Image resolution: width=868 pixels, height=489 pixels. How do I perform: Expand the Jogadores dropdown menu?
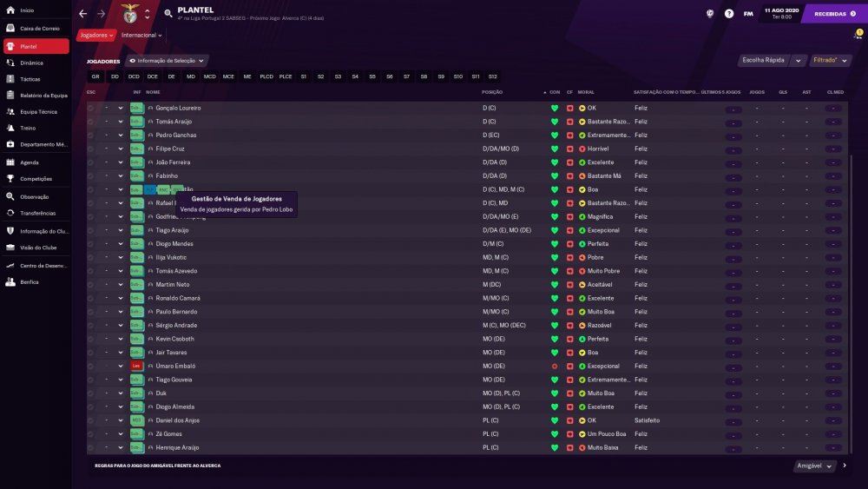click(96, 35)
